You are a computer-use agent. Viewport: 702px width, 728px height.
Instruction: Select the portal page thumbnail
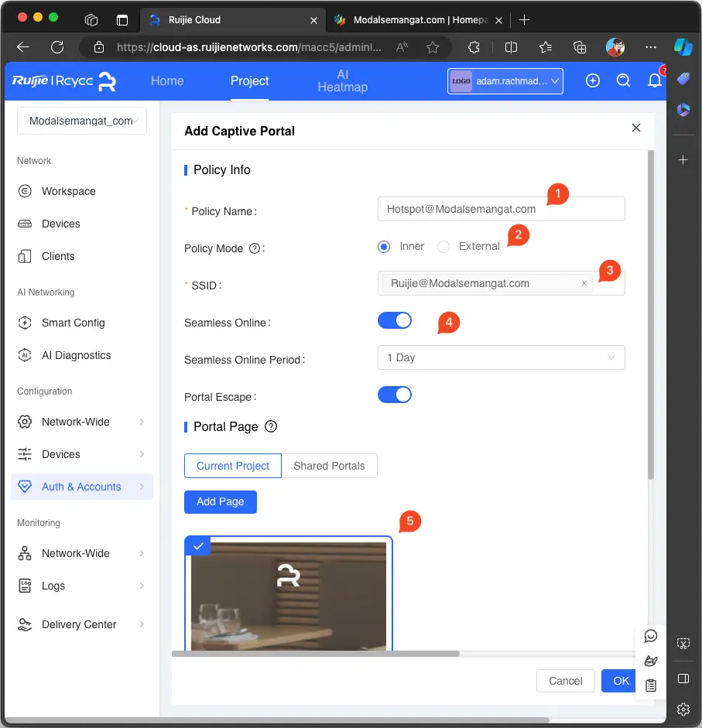coord(289,594)
